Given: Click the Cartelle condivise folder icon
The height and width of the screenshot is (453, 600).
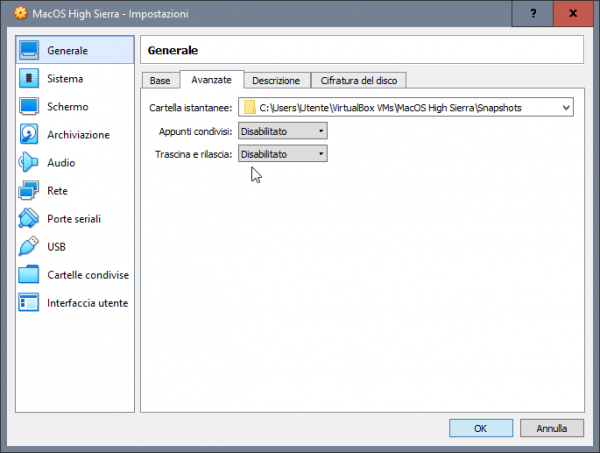Looking at the screenshot, I should [x=29, y=274].
